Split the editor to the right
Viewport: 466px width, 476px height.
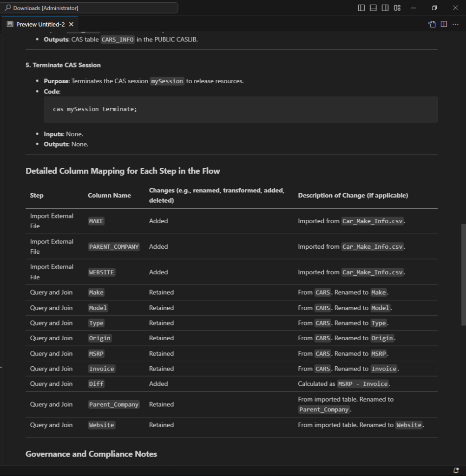tap(444, 24)
